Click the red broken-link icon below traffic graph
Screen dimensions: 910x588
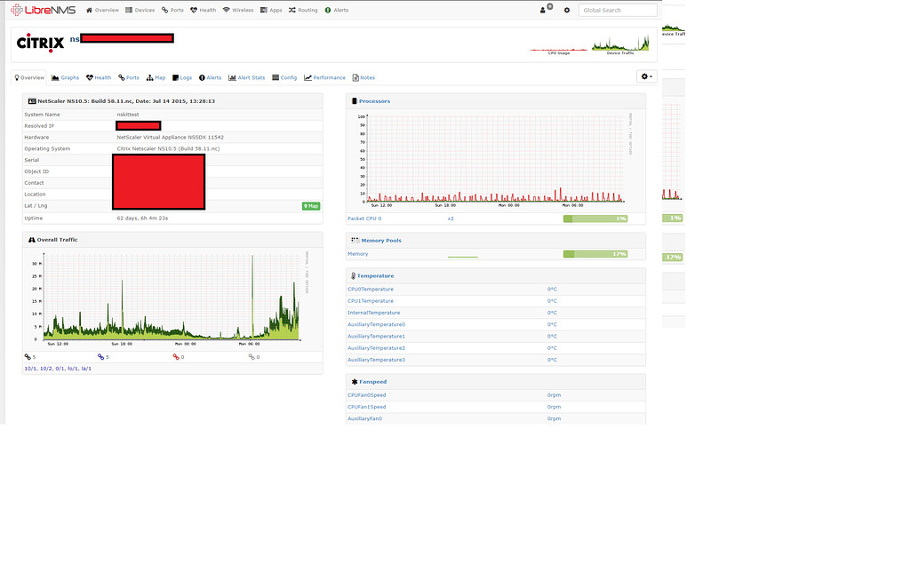(x=175, y=357)
